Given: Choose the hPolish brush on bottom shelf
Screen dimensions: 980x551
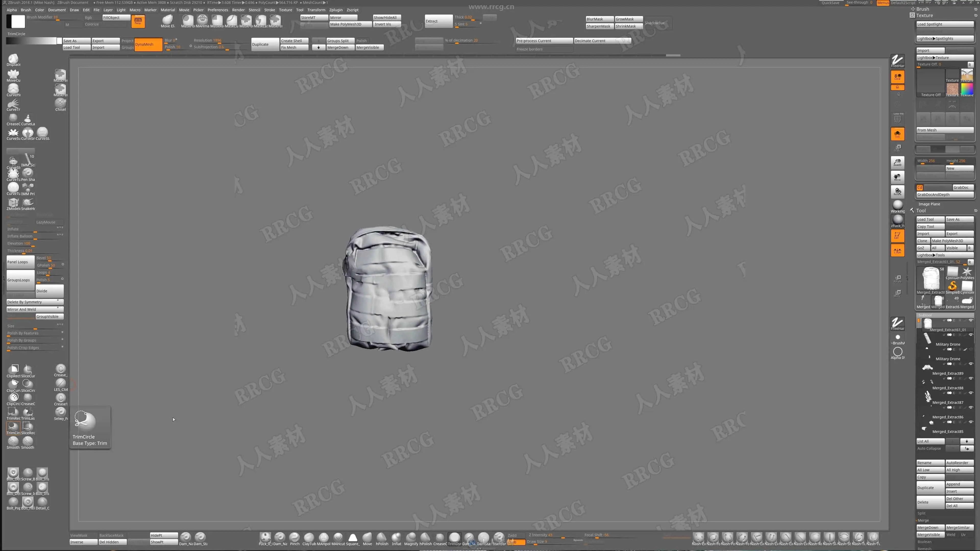Looking at the screenshot, I should pyautogui.click(x=382, y=537).
